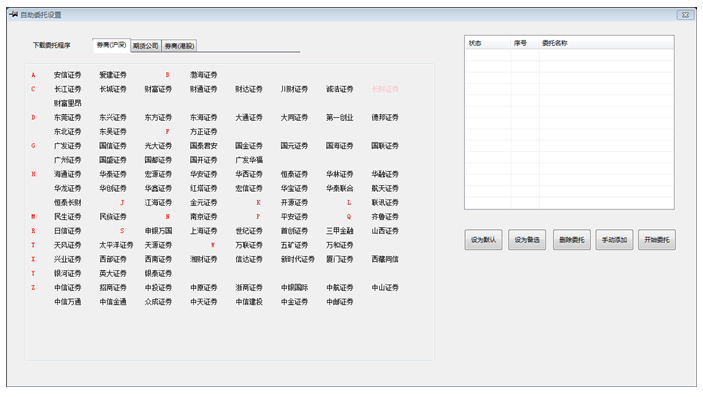The height and width of the screenshot is (397, 703).
Task: Close the 自助委托设置 dialog
Action: click(x=685, y=15)
